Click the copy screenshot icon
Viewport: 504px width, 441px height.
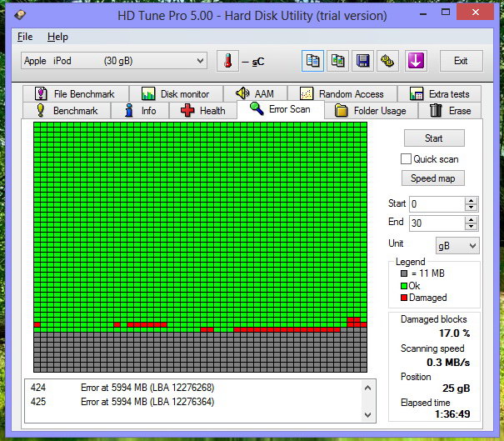pos(337,61)
